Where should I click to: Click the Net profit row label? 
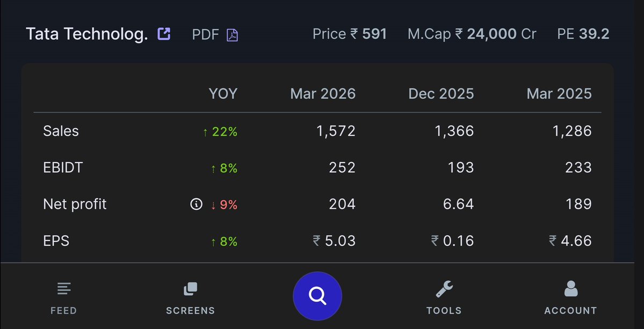click(x=75, y=204)
